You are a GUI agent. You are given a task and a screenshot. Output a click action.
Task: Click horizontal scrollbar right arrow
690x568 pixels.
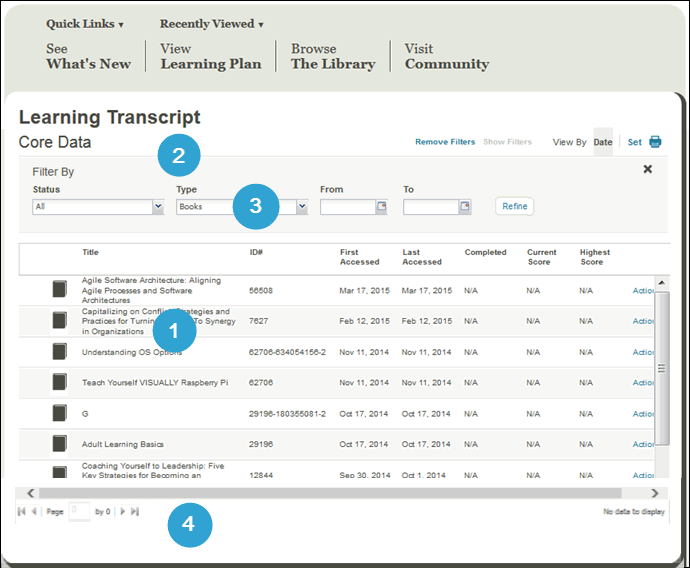[655, 493]
